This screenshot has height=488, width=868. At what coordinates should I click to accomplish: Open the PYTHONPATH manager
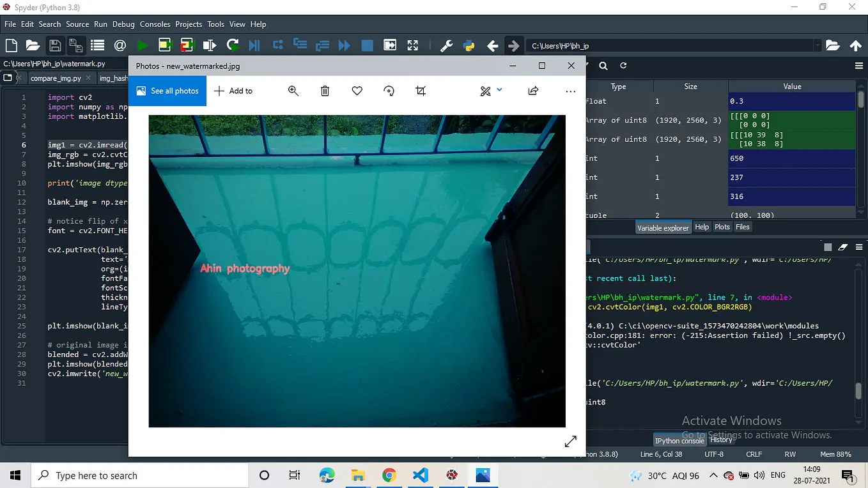click(x=469, y=45)
